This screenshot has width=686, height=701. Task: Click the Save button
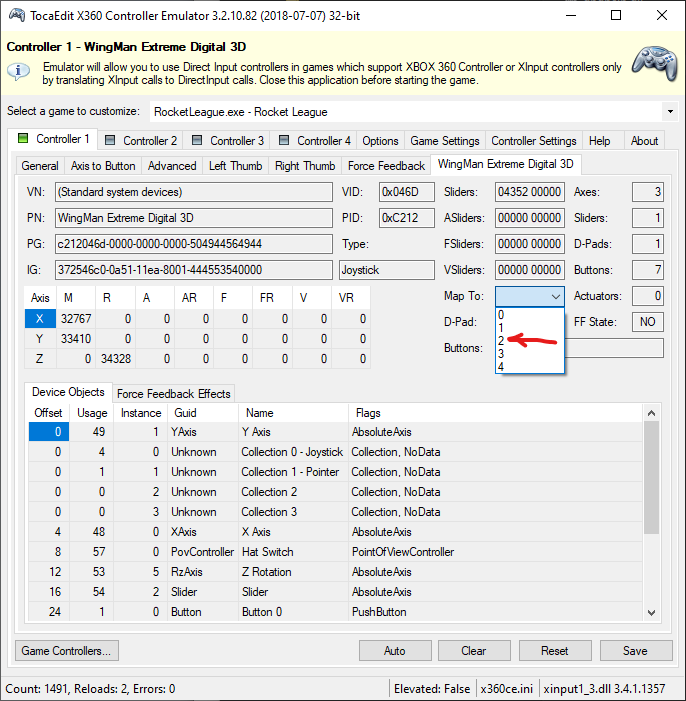[635, 650]
